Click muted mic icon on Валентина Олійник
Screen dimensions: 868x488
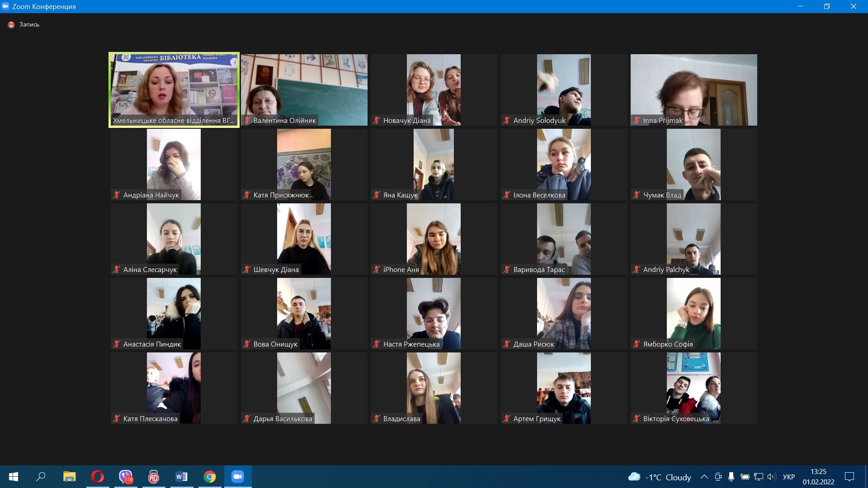tap(247, 121)
